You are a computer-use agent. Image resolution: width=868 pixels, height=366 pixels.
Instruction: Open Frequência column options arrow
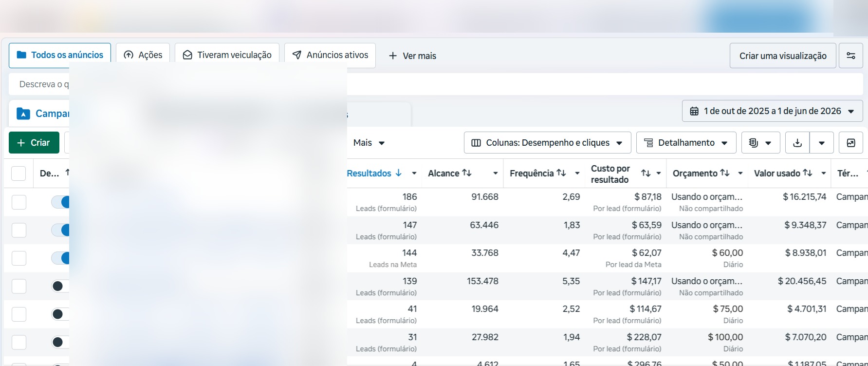coord(577,173)
